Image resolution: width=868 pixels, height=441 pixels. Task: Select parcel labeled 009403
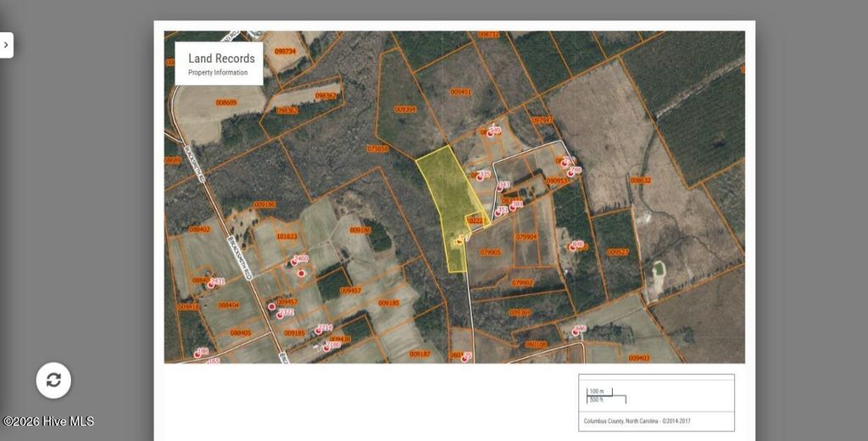[639, 358]
